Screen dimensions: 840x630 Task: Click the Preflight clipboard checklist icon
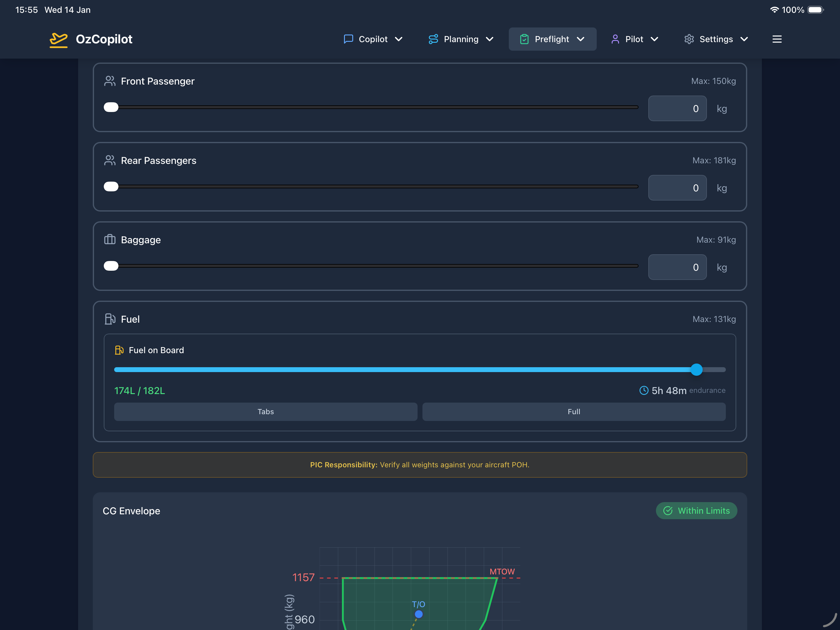click(525, 39)
